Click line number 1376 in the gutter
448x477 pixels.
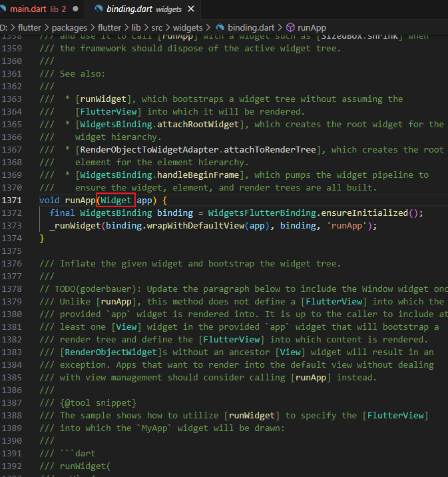(x=12, y=263)
